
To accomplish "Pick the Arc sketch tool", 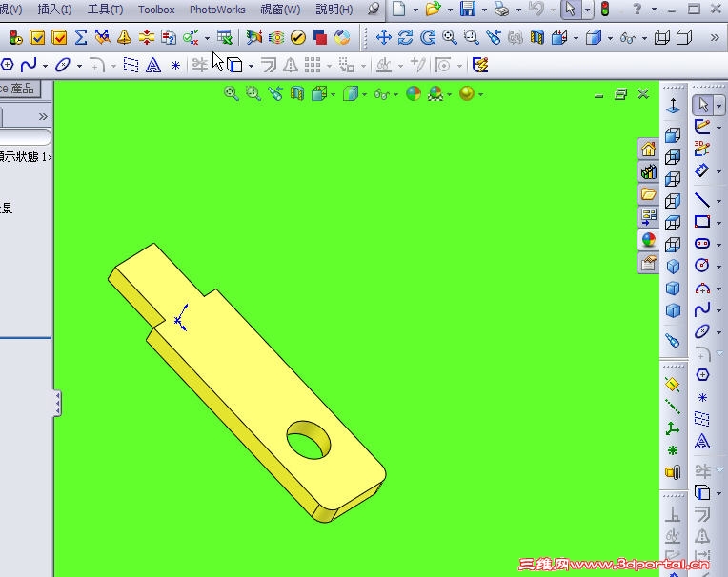I will tap(702, 288).
